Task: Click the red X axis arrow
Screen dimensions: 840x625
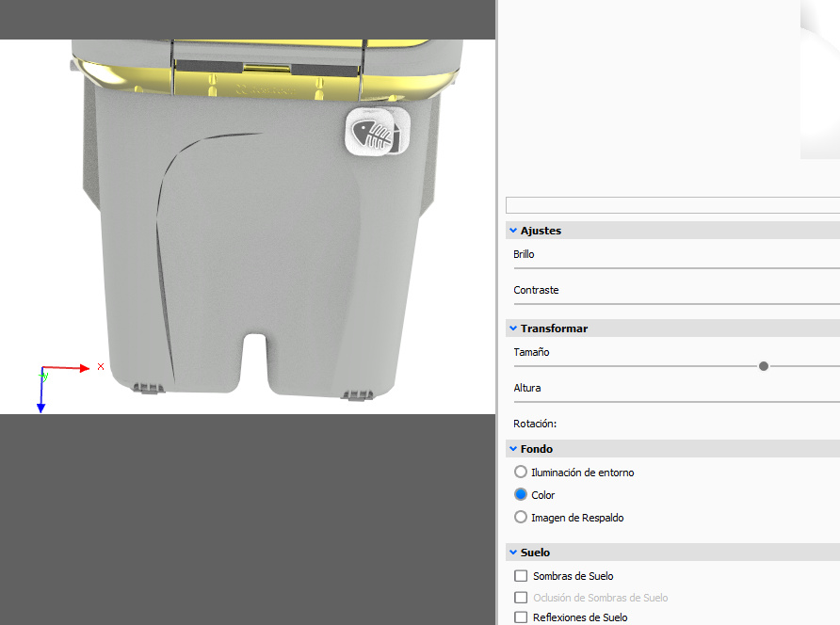Action: (x=66, y=367)
